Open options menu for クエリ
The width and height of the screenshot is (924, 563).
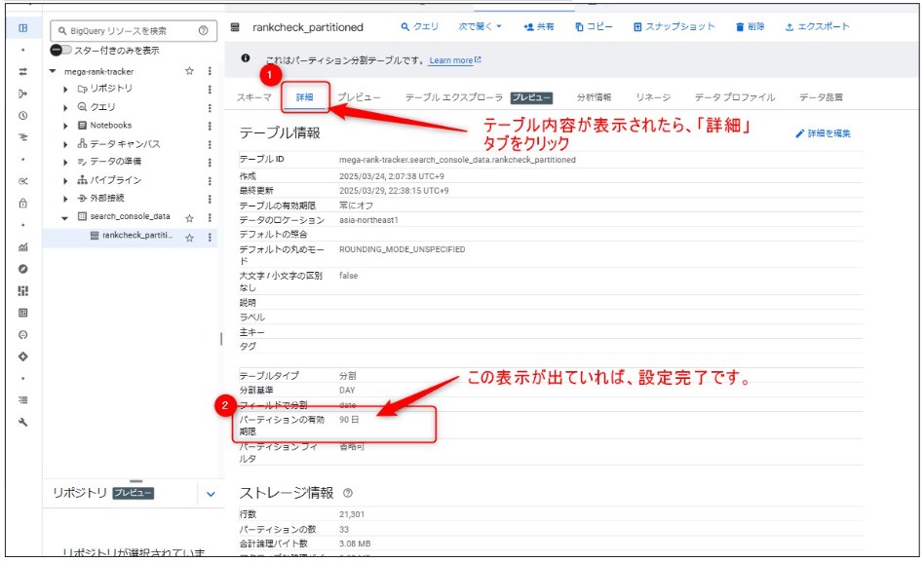[210, 108]
